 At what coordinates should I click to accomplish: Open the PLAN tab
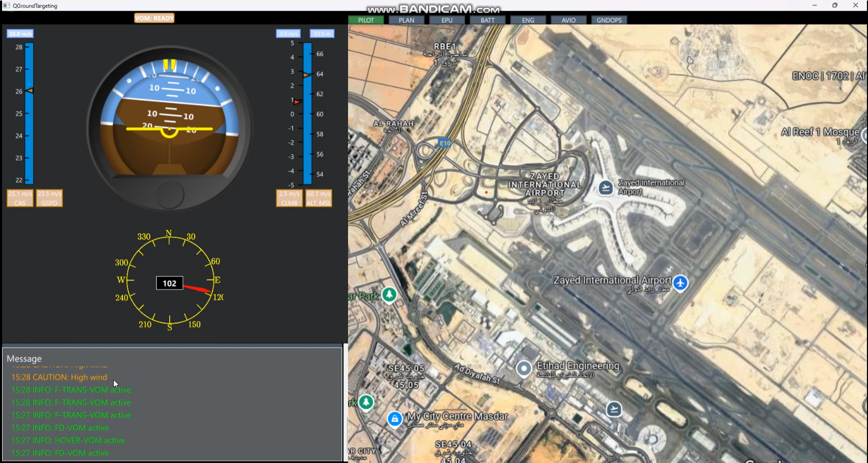407,20
